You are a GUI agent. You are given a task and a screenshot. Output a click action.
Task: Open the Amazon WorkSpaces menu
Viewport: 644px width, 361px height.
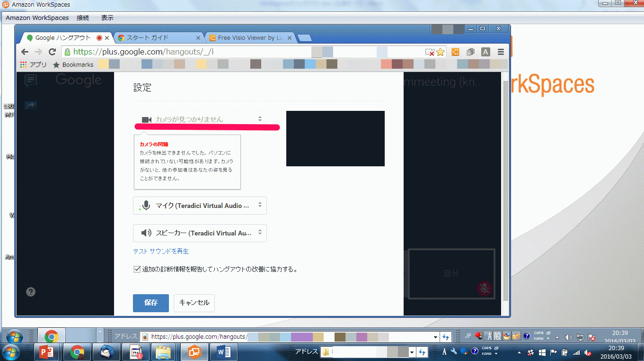(37, 18)
